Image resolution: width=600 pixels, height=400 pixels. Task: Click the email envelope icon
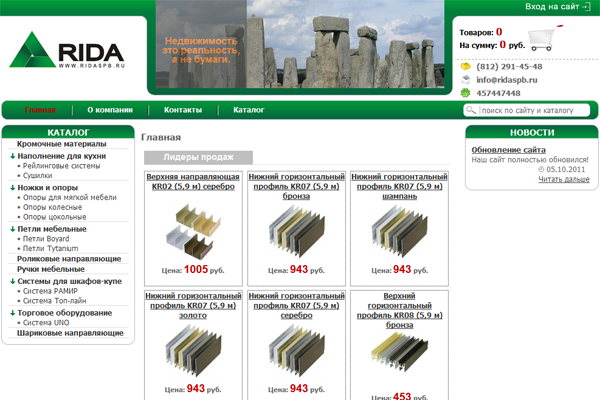(x=466, y=79)
